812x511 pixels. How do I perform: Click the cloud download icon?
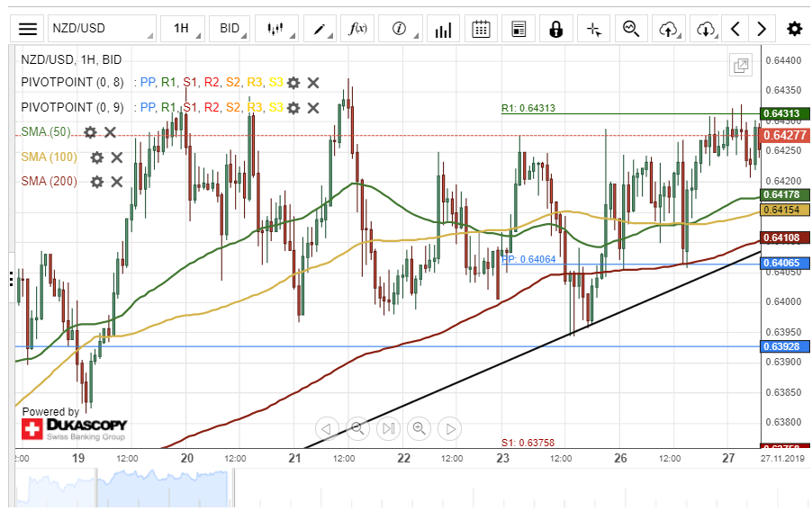click(x=707, y=29)
